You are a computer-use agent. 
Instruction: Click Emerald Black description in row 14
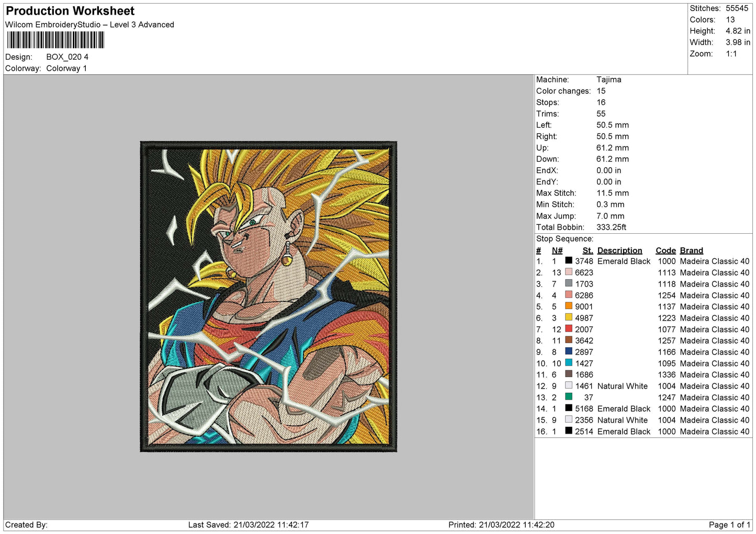[624, 408]
